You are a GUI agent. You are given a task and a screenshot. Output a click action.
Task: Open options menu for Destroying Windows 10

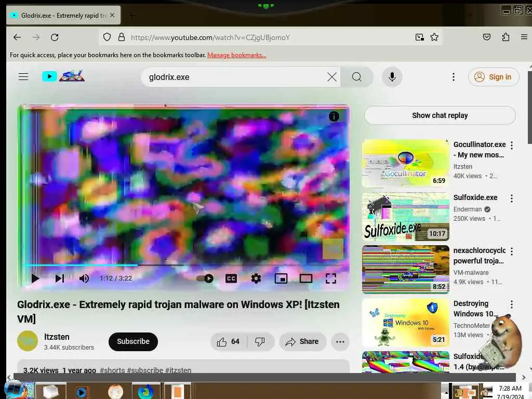pyautogui.click(x=512, y=304)
